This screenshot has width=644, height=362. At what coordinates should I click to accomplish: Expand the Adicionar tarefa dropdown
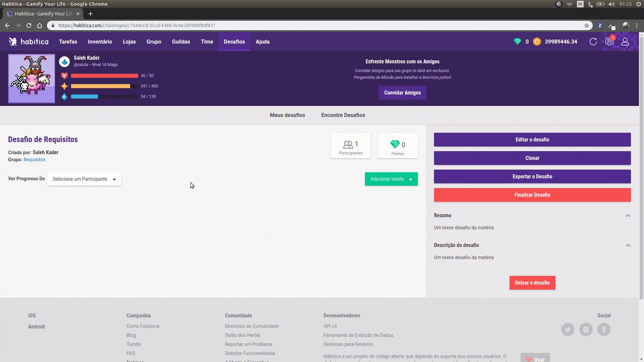click(391, 179)
